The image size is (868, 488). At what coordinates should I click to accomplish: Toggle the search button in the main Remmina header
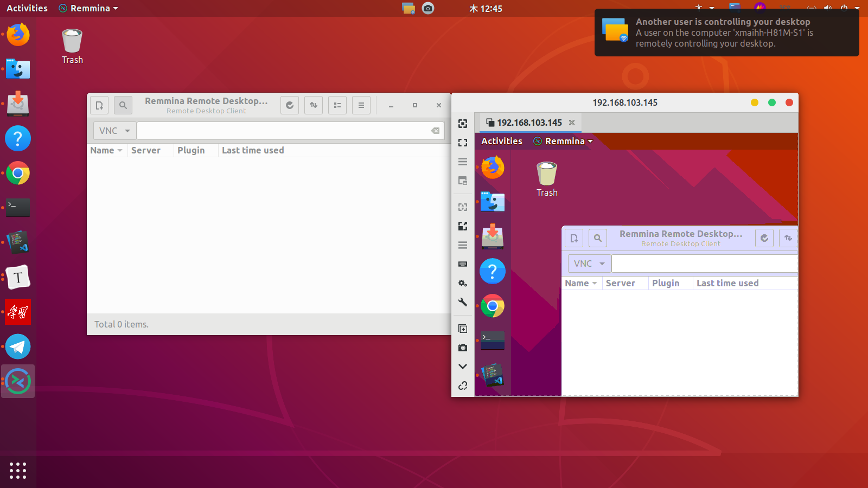coord(123,105)
